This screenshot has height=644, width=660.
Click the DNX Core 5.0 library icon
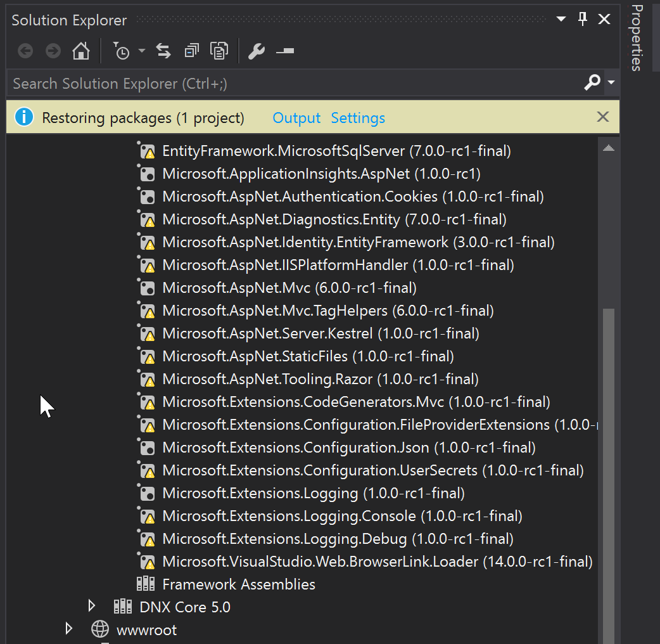pyautogui.click(x=123, y=607)
